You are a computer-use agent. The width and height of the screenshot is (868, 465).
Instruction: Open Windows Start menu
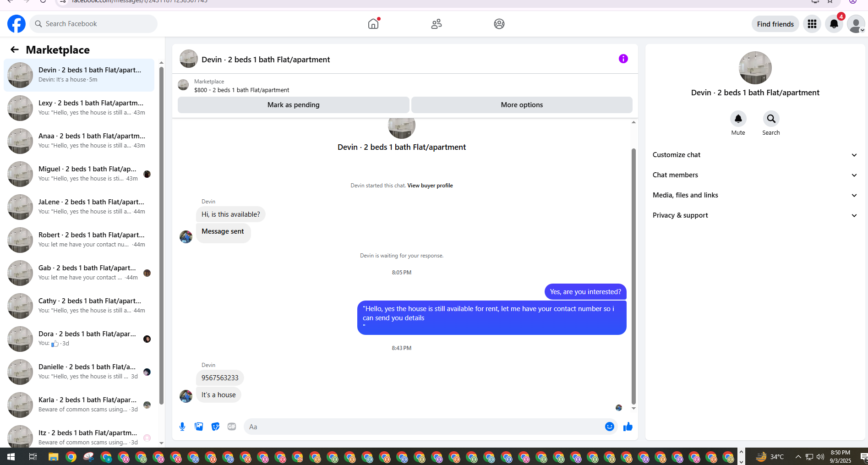pyautogui.click(x=11, y=457)
